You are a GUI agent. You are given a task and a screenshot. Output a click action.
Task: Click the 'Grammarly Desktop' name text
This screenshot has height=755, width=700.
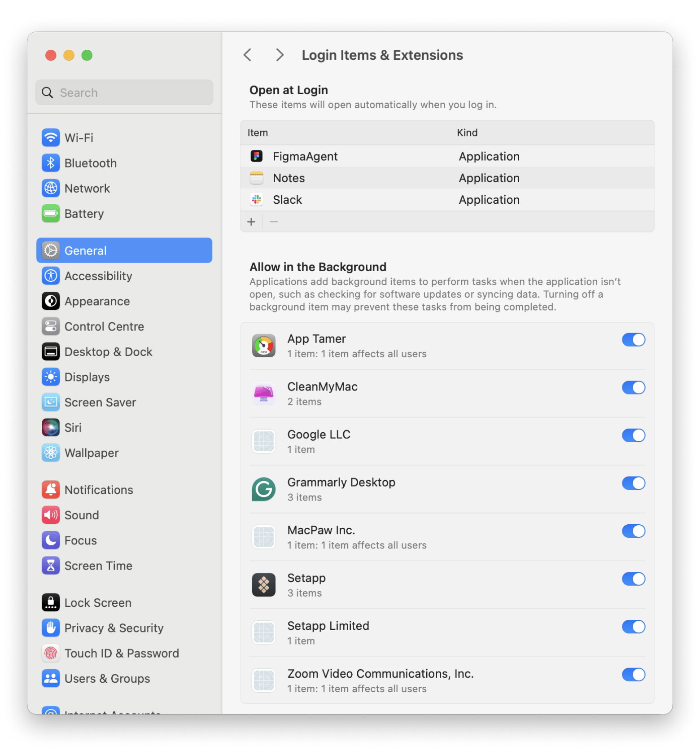(341, 482)
